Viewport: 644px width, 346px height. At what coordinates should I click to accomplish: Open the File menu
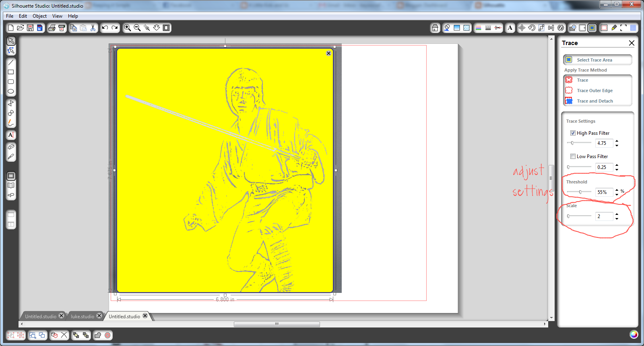tap(10, 16)
